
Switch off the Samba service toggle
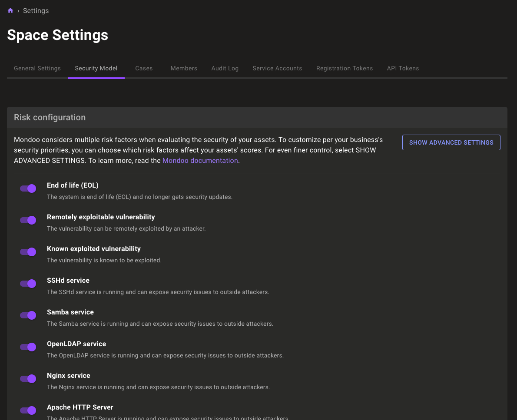tap(28, 315)
